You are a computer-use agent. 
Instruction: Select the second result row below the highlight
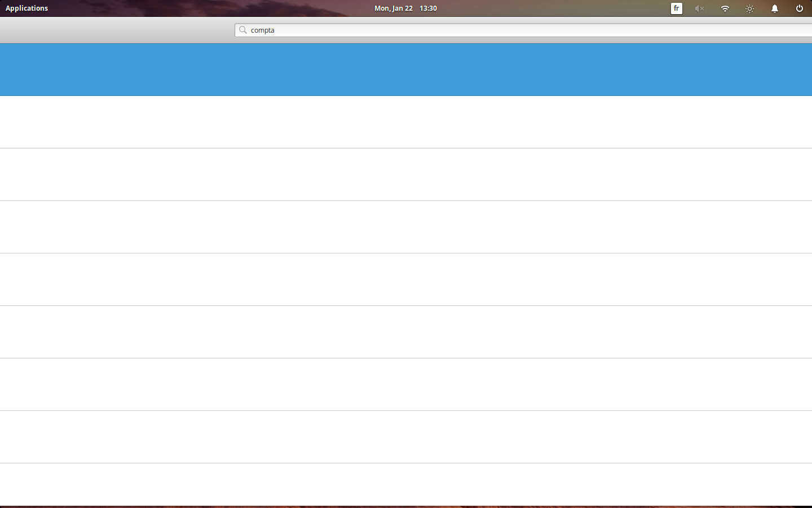[x=406, y=122]
